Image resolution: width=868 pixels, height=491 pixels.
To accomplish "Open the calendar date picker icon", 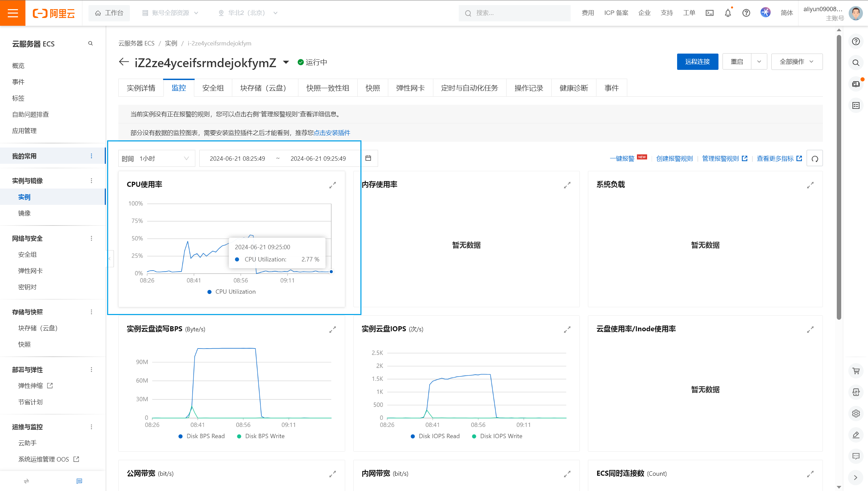I will 369,158.
